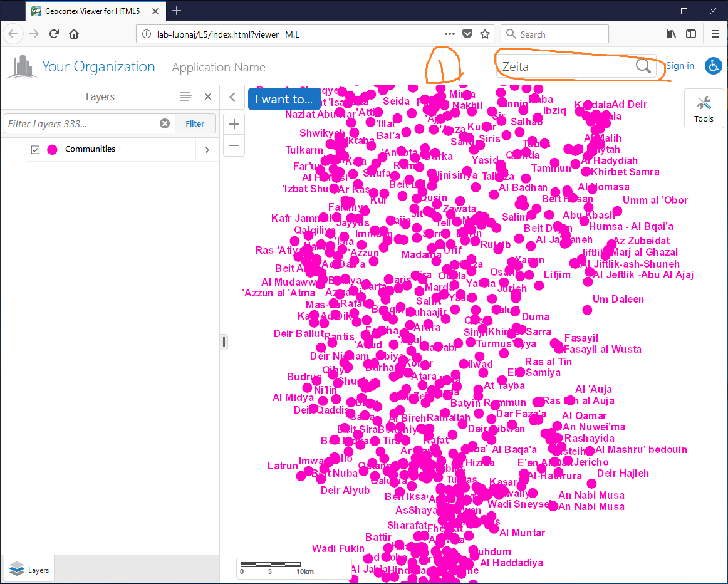Click the Um Daleen map label

tap(618, 300)
